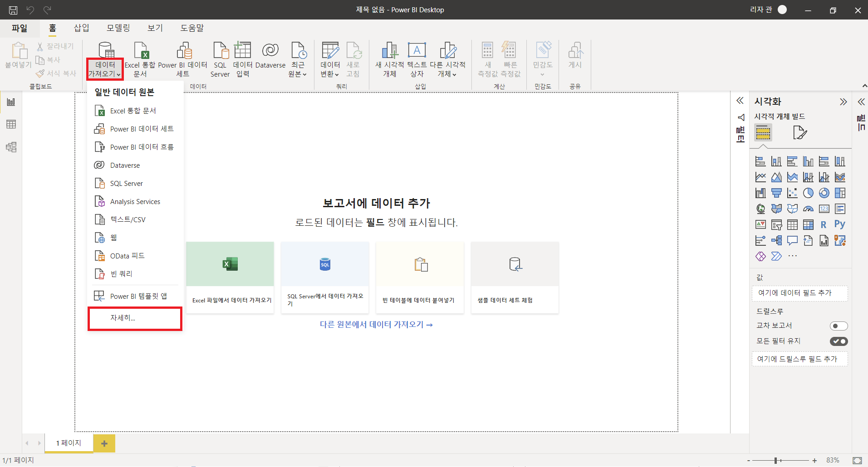Switch to the Report view sidebar icon
Screen dimensions: 868x467
click(11, 102)
